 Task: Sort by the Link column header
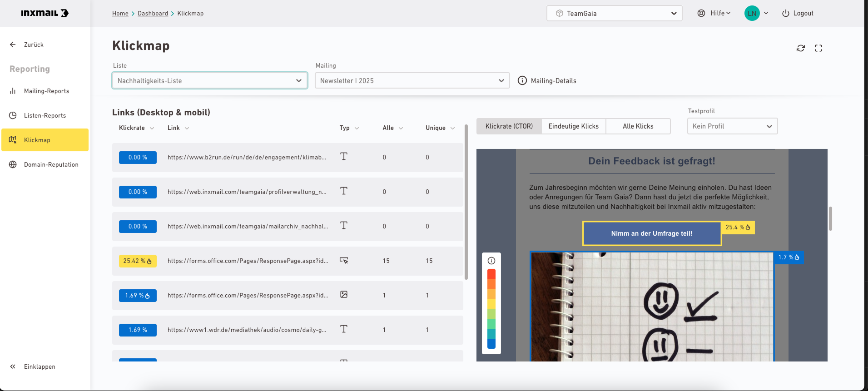click(178, 128)
